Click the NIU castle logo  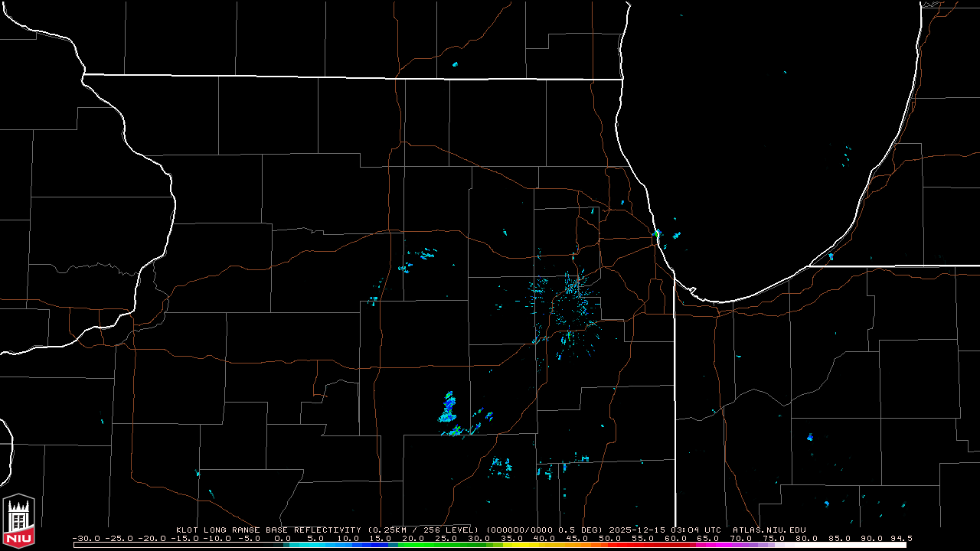18,522
